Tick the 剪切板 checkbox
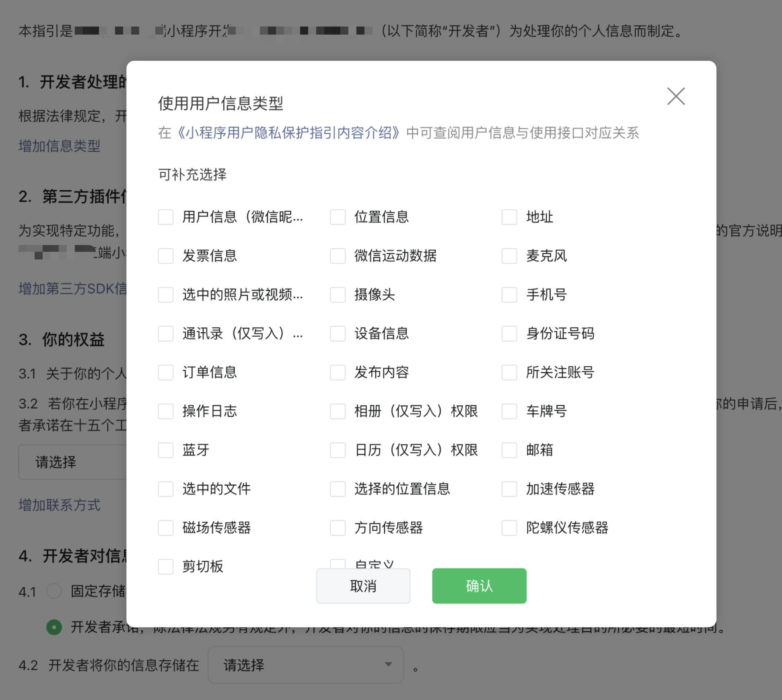The width and height of the screenshot is (782, 700). [x=166, y=566]
